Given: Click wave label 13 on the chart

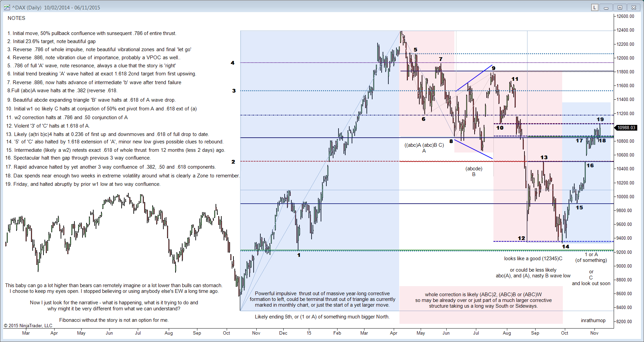Looking at the screenshot, I should click(544, 158).
